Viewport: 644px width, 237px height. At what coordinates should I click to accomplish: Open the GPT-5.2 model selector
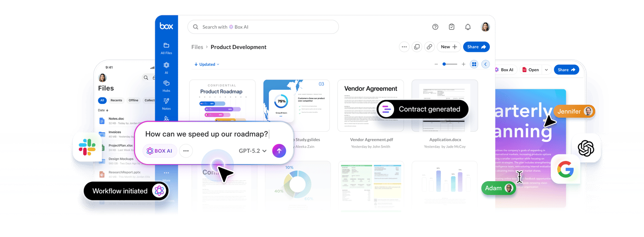pyautogui.click(x=252, y=151)
